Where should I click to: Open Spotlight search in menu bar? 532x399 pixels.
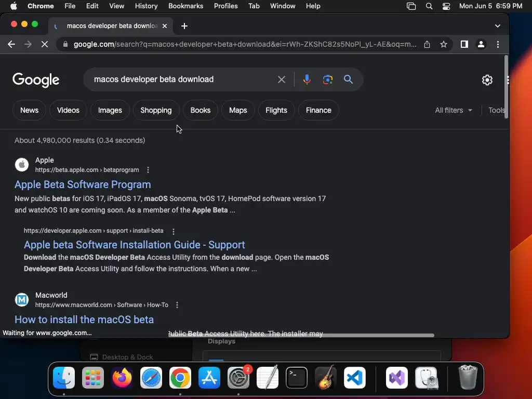(429, 6)
